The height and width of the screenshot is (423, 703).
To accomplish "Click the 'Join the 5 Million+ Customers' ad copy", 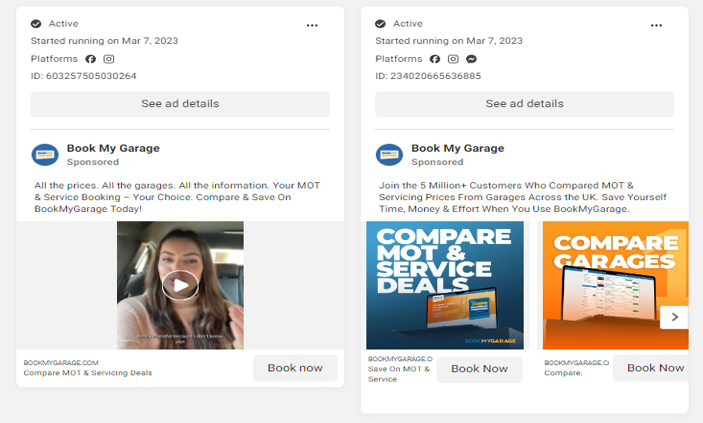I will 523,197.
